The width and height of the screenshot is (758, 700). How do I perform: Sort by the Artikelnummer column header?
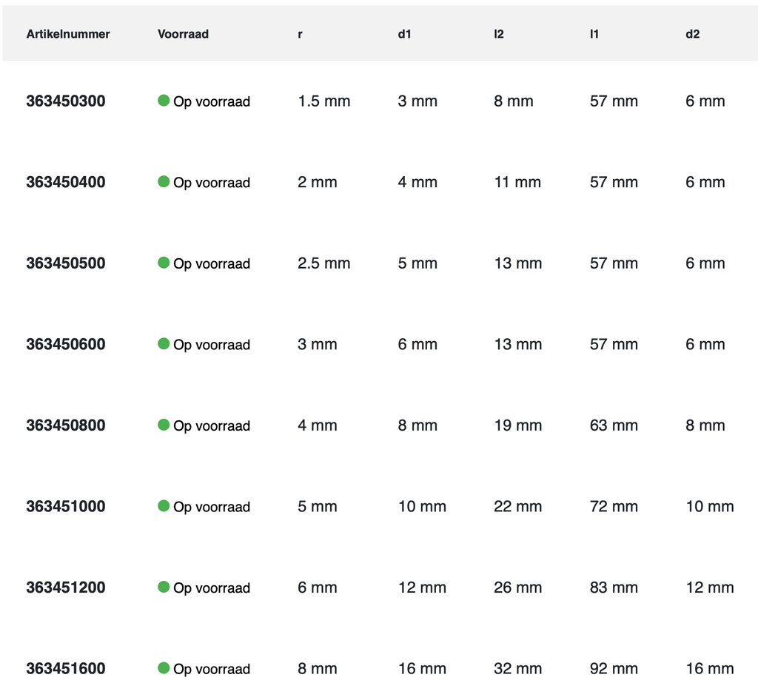[68, 34]
